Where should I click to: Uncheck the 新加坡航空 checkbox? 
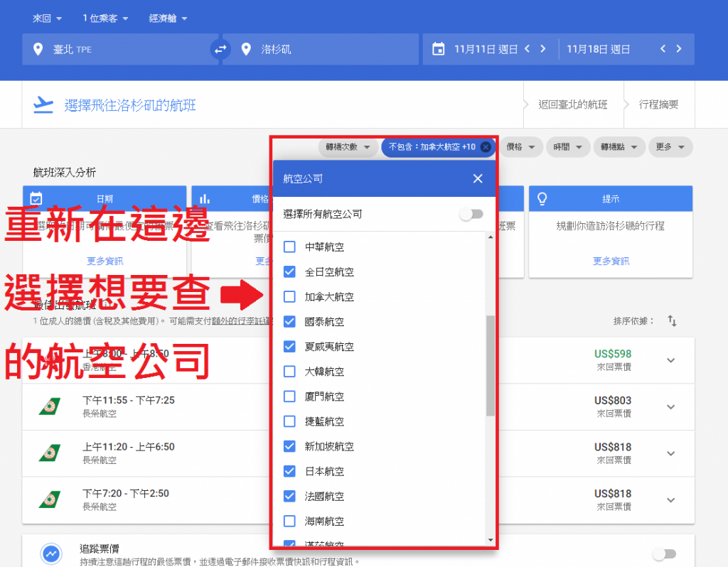click(x=289, y=446)
